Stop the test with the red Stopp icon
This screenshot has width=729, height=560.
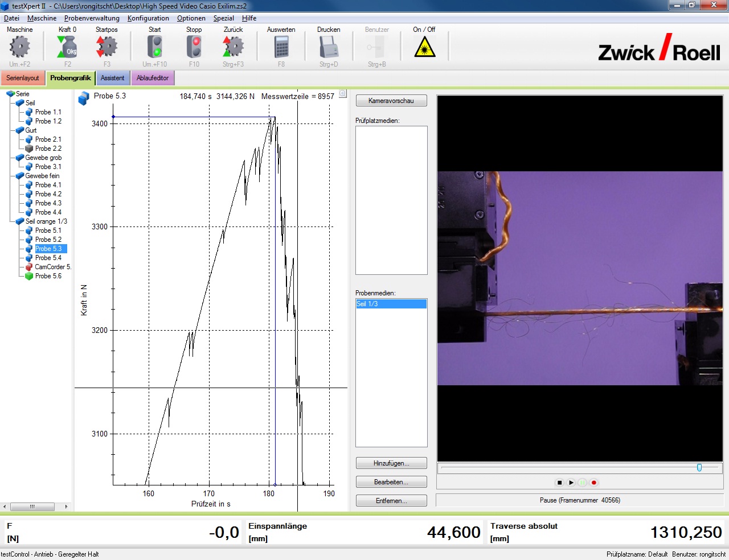194,47
